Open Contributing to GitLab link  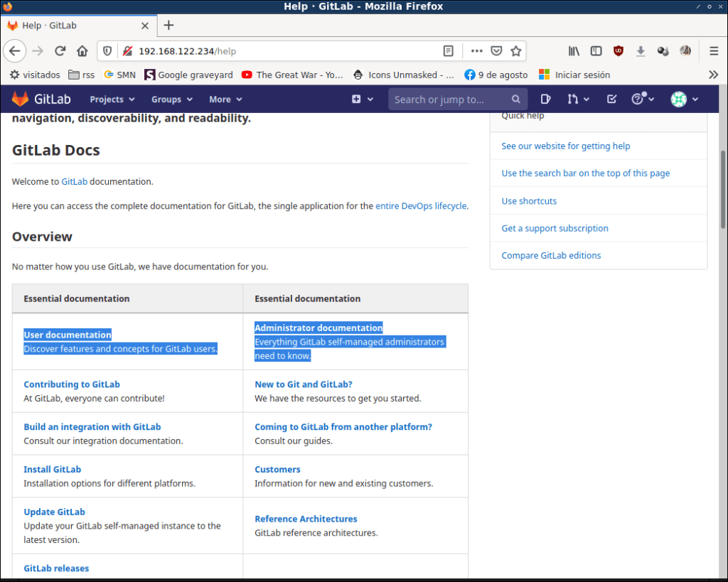72,384
